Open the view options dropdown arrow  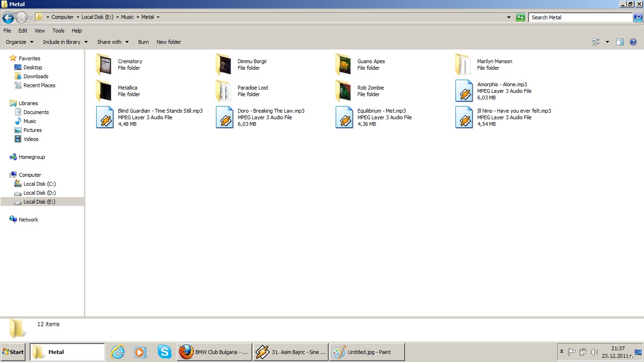point(607,42)
